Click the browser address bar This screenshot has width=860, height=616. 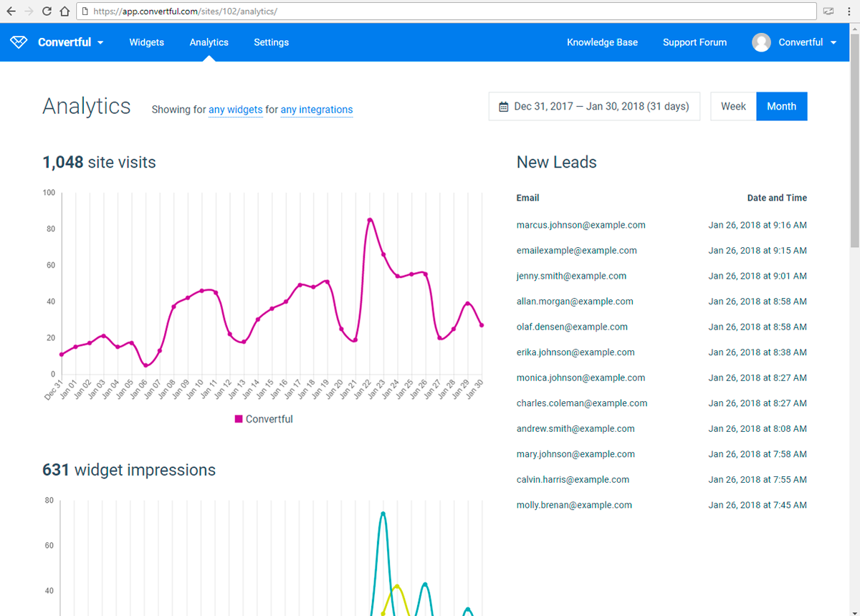click(x=444, y=11)
